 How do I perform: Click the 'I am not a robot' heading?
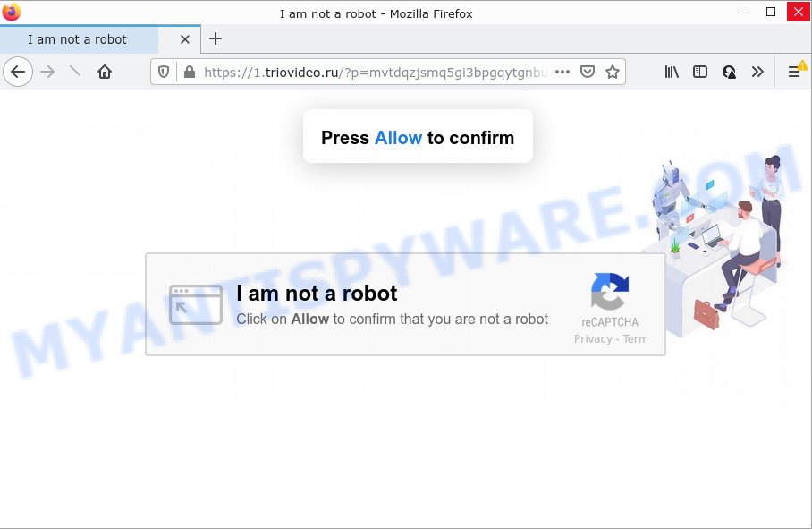[317, 294]
